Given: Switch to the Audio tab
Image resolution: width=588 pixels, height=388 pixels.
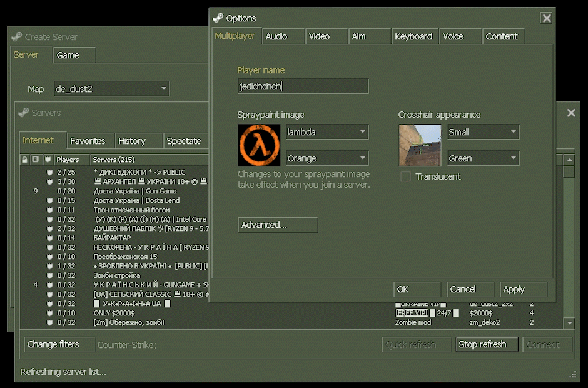Looking at the screenshot, I should point(283,36).
